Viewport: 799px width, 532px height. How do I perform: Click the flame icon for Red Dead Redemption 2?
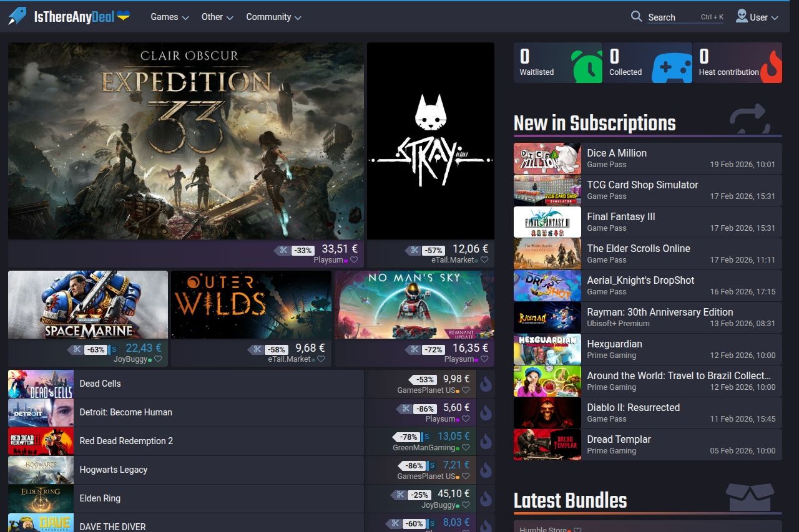pyautogui.click(x=486, y=442)
